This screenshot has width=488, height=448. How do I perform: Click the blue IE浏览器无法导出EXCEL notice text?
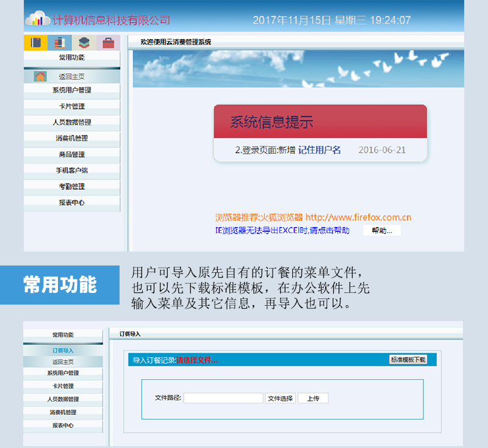[x=282, y=230]
